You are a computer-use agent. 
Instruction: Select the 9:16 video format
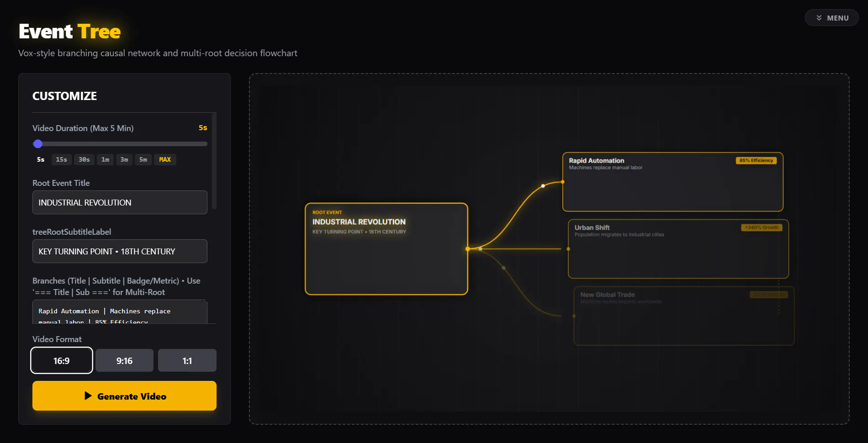[x=124, y=360]
